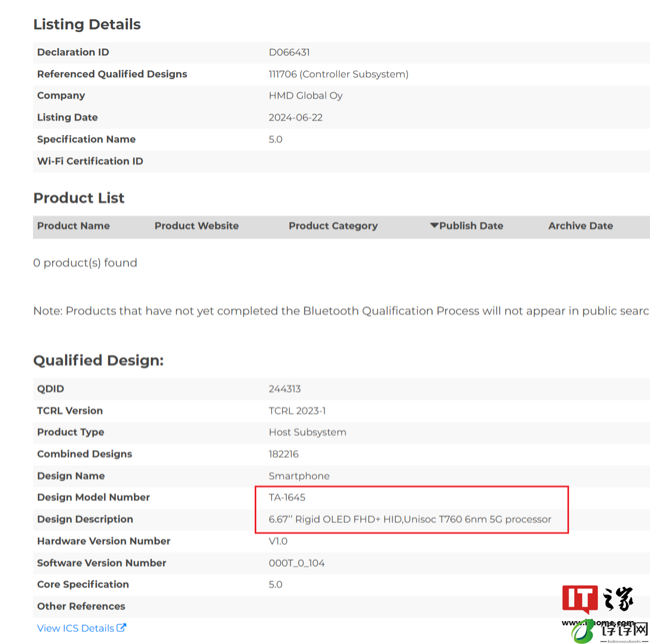The width and height of the screenshot is (650, 644).
Task: Click the Archive Date column header
Action: point(581,226)
